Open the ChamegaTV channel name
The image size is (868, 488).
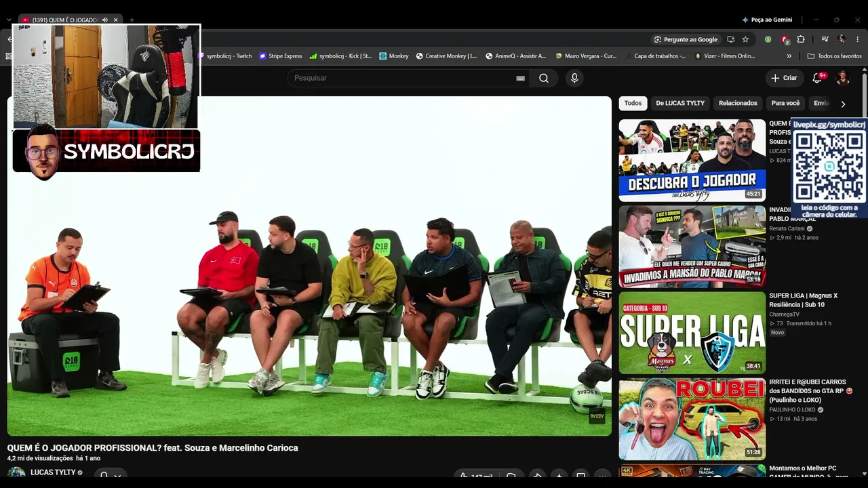pos(785,314)
